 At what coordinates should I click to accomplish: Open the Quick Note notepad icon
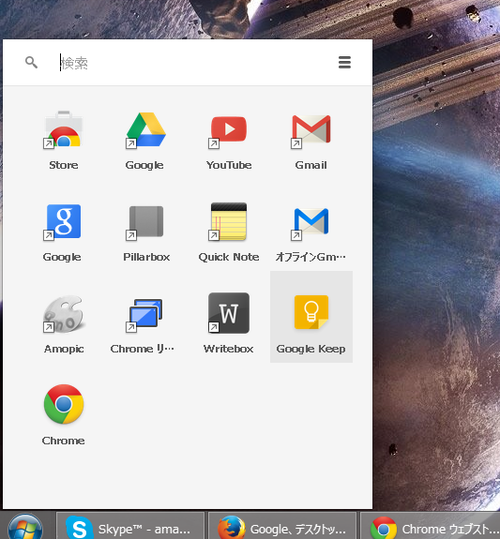228,222
